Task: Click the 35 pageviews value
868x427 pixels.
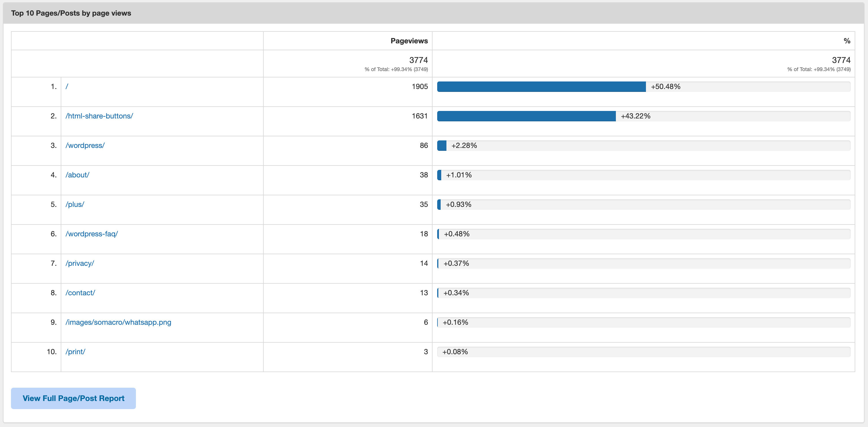Action: [424, 205]
